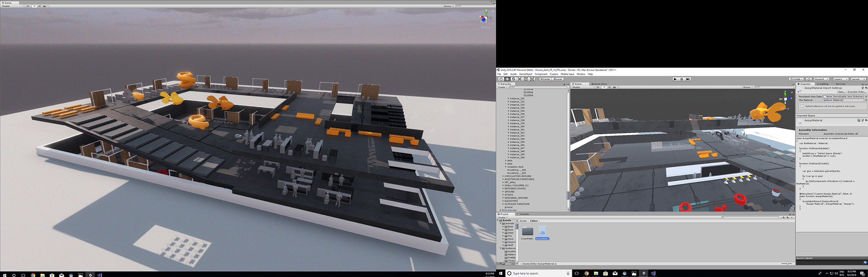Click the Execution Order button
This screenshot has width=868, height=277.
click(856, 92)
